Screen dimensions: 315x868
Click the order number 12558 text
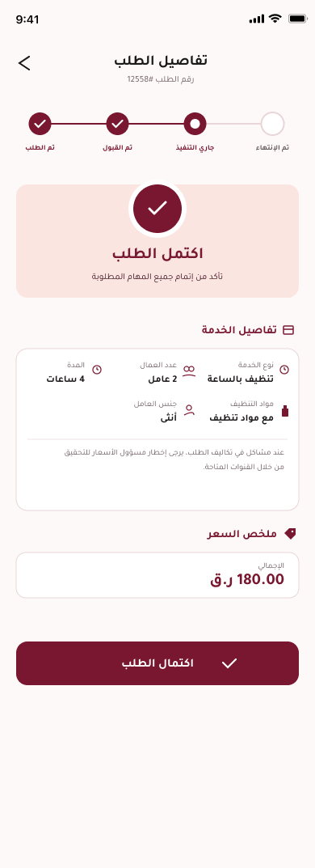[x=160, y=79]
